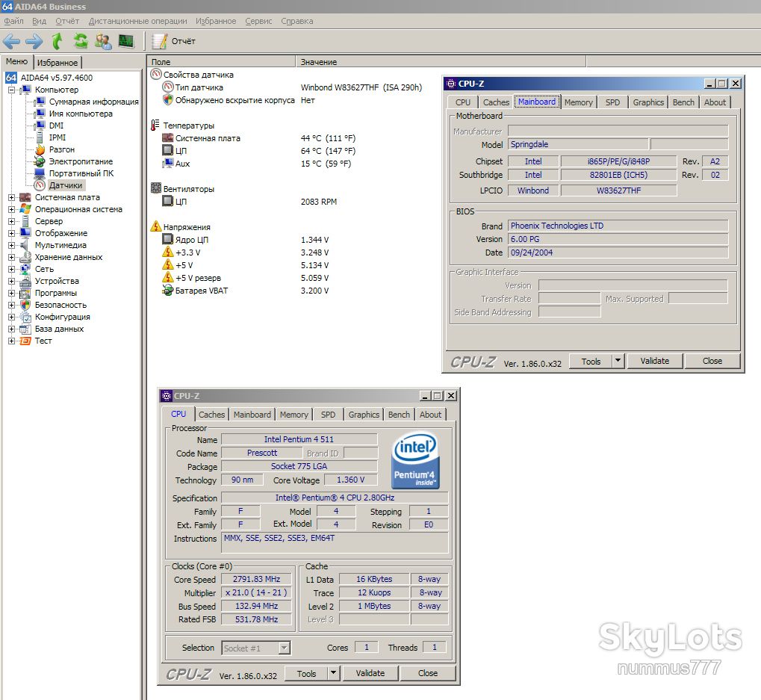The image size is (761, 700).
Task: Expand the Хранение данных node
Action: (12, 257)
